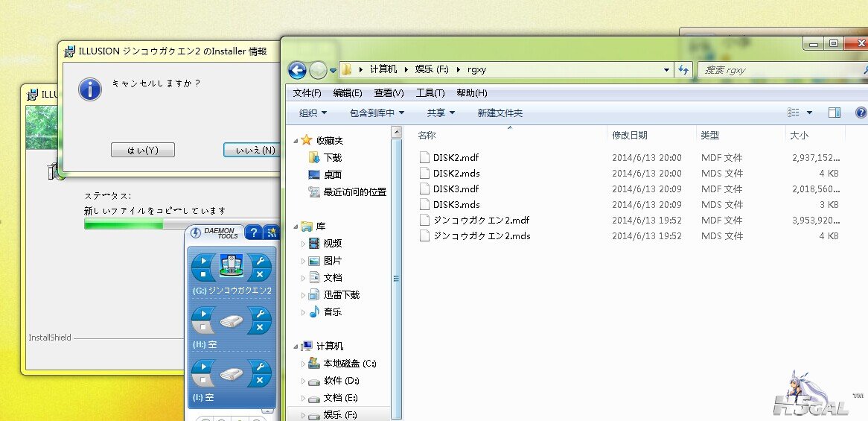Open wrench settings for H: drive
The height and width of the screenshot is (421, 868).
click(260, 314)
